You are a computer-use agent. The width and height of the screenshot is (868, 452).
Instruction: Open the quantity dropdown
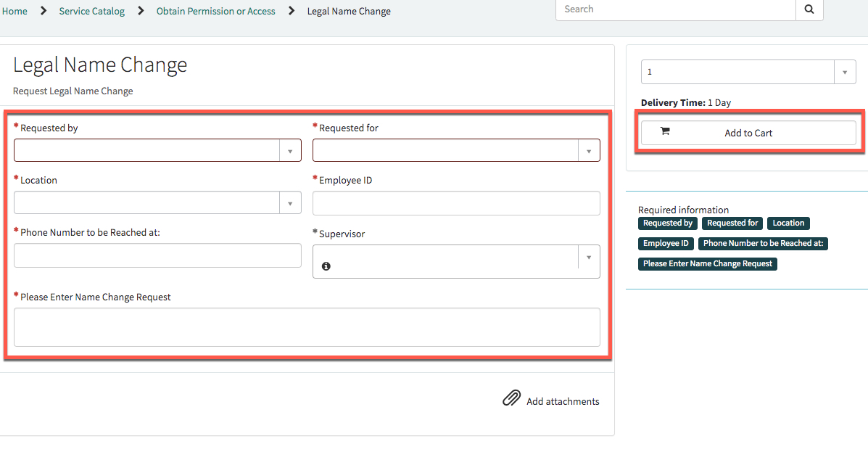845,72
